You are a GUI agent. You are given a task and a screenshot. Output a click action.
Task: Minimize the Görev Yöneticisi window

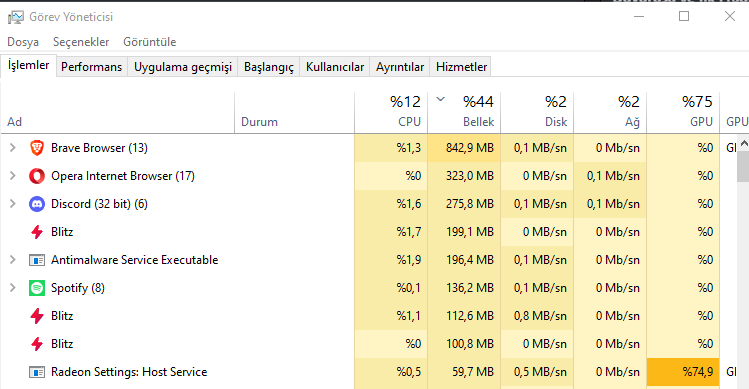pos(639,16)
